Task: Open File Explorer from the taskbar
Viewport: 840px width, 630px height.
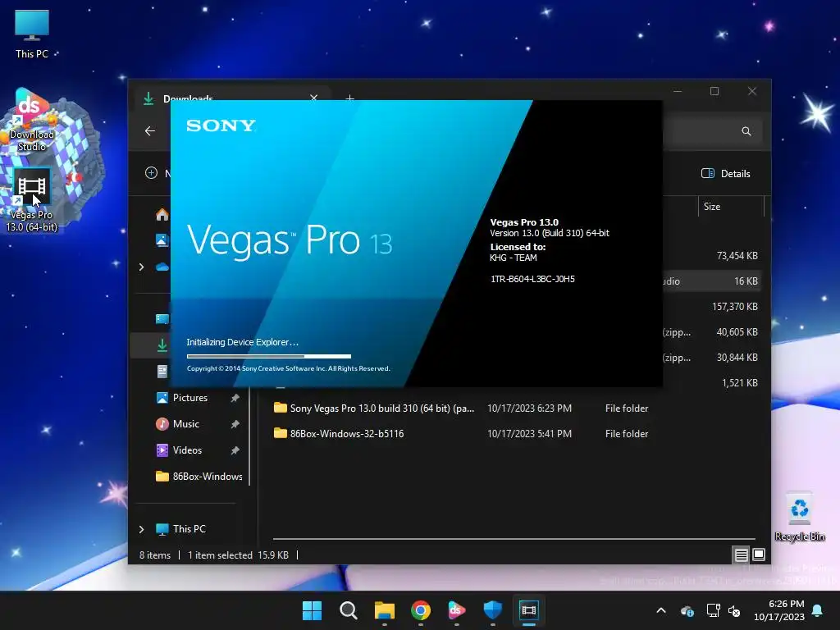Action: (384, 610)
